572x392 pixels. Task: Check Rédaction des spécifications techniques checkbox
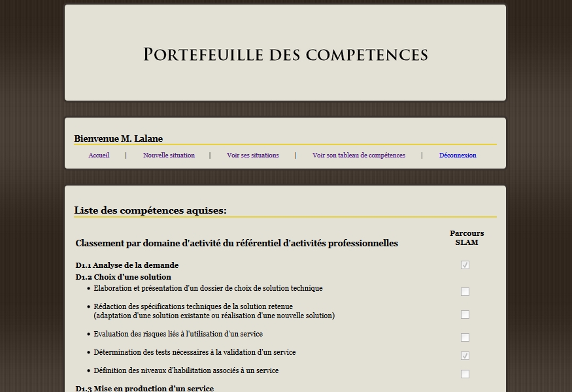click(465, 314)
